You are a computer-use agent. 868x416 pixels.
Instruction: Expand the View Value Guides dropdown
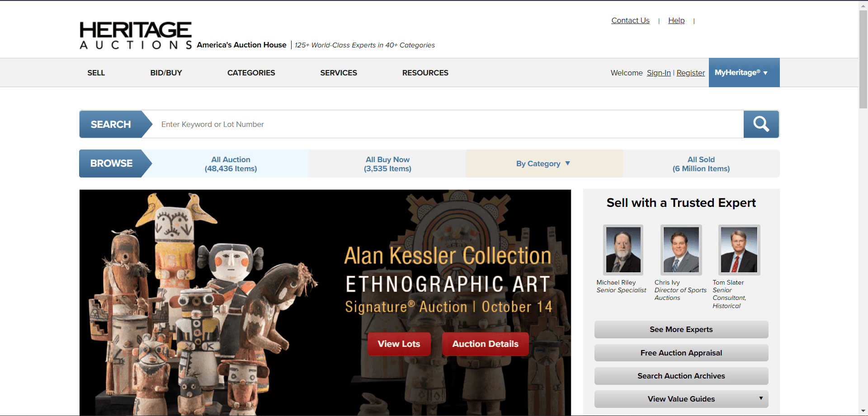click(681, 399)
